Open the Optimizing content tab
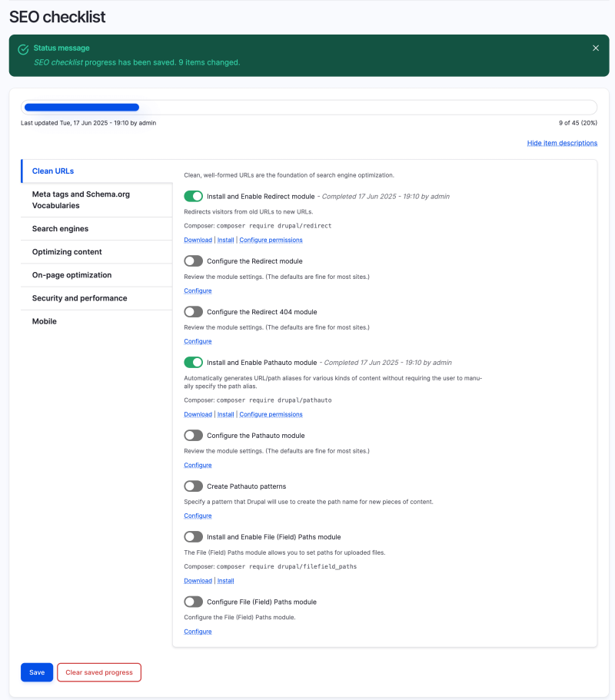 (96, 252)
